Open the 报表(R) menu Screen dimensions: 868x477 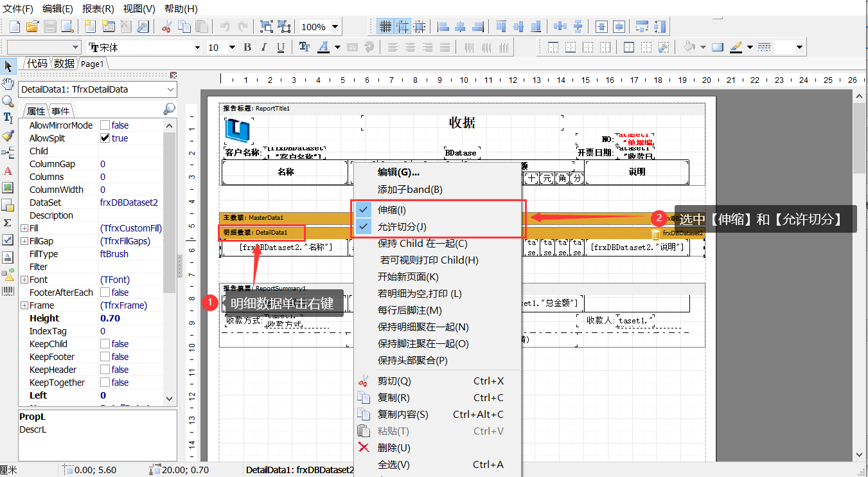tap(98, 8)
